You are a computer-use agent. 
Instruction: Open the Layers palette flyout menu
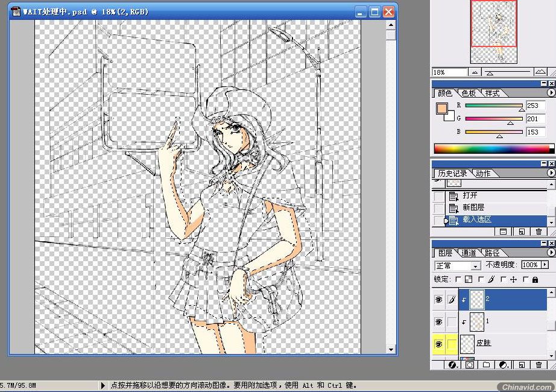click(551, 252)
